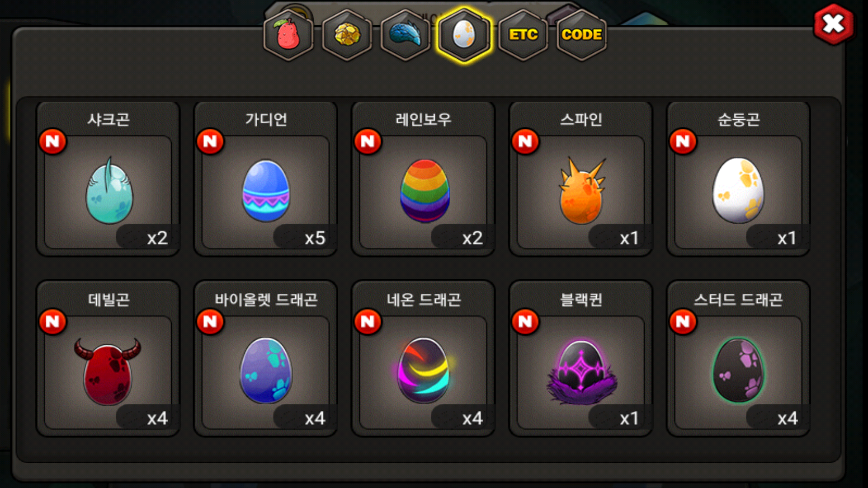Viewport: 868px width, 488px height.
Task: Tap the N badge on 샤크곤
Action: tap(53, 142)
